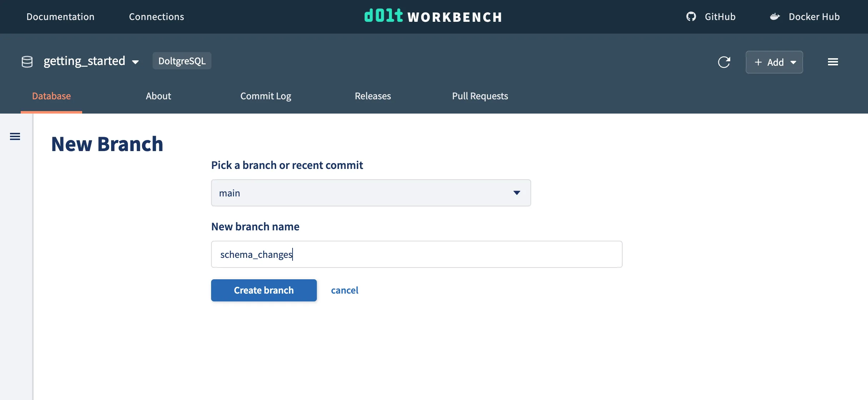This screenshot has width=868, height=400.
Task: Open the hamburger menu at top right
Action: coord(833,61)
